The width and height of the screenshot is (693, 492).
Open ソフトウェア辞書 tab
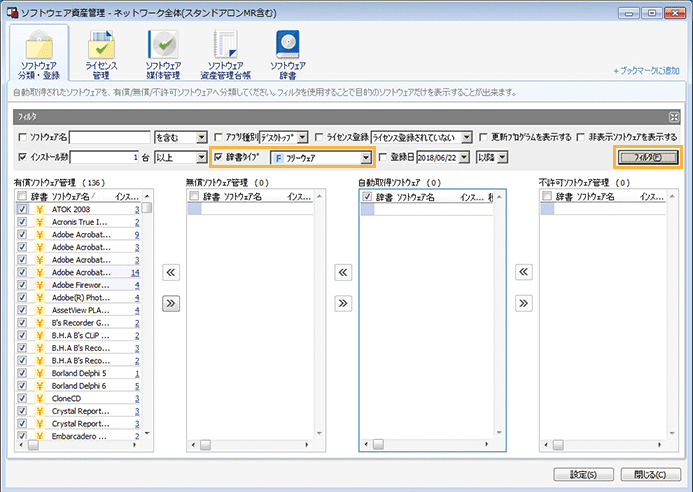(x=288, y=55)
